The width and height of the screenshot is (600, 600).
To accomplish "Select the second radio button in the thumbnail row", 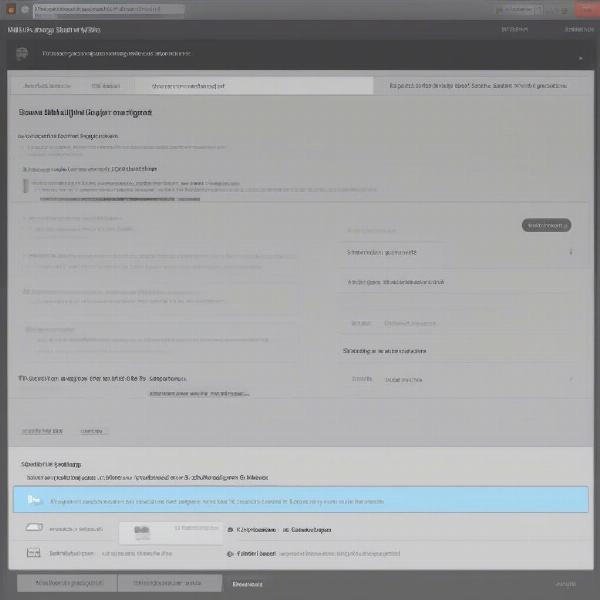I will [285, 530].
